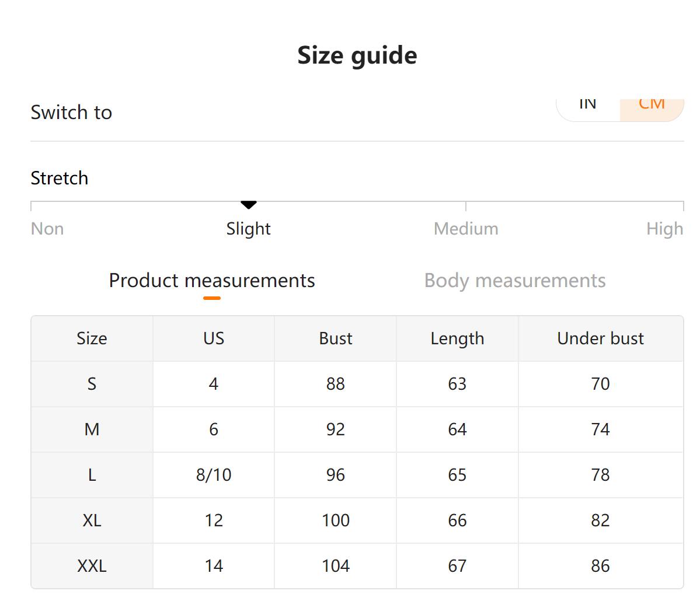Switch units to IN
This screenshot has width=700, height=615.
(x=588, y=109)
